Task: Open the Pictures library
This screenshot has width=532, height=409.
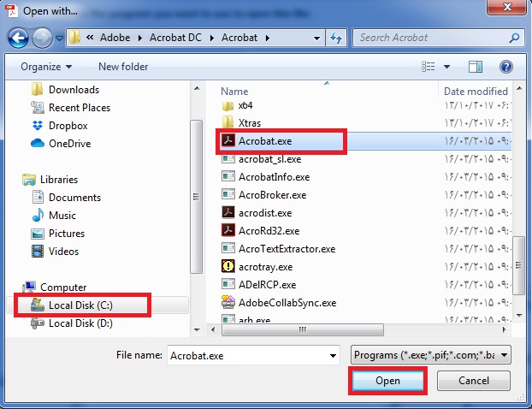Action: (x=58, y=234)
